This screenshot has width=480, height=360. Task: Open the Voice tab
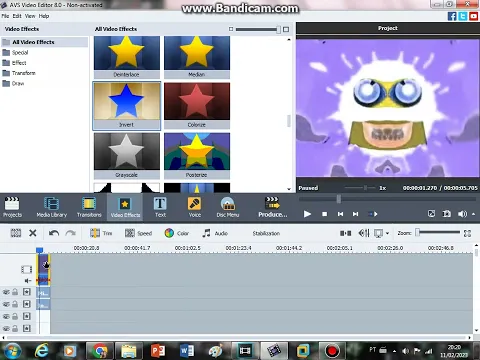pos(195,207)
